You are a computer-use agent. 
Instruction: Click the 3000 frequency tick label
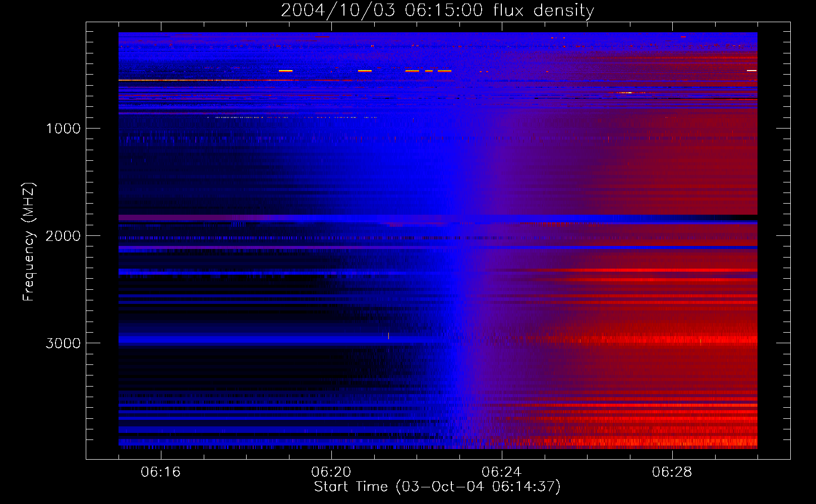(63, 343)
